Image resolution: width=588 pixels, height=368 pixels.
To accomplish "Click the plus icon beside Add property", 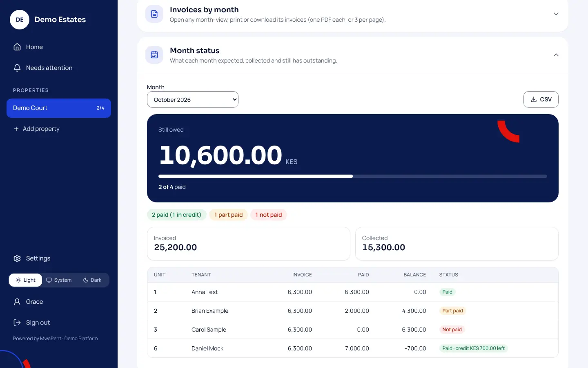I will 16,129.
